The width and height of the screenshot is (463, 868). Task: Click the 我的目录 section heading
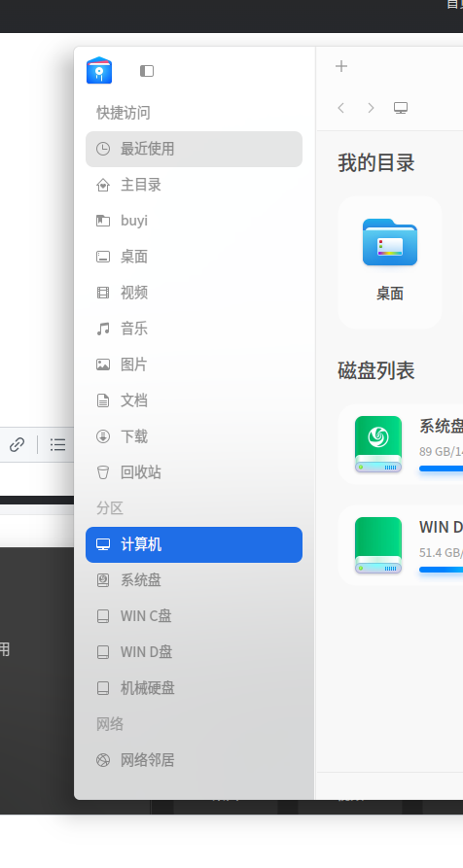pyautogui.click(x=376, y=163)
